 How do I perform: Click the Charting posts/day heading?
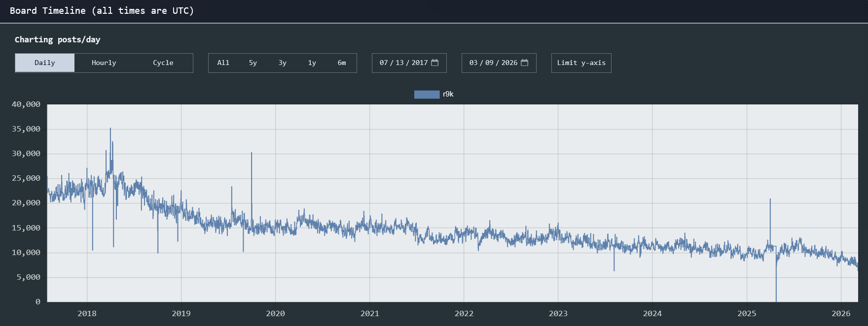[58, 39]
